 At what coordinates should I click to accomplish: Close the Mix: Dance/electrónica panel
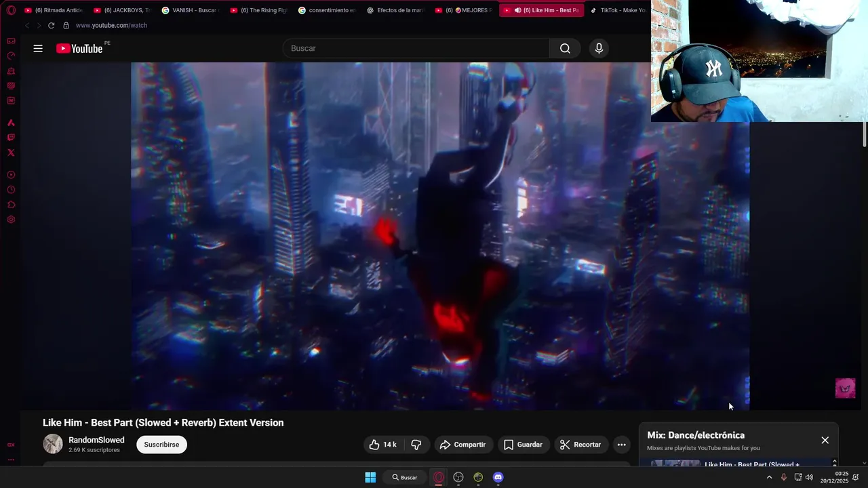point(825,440)
